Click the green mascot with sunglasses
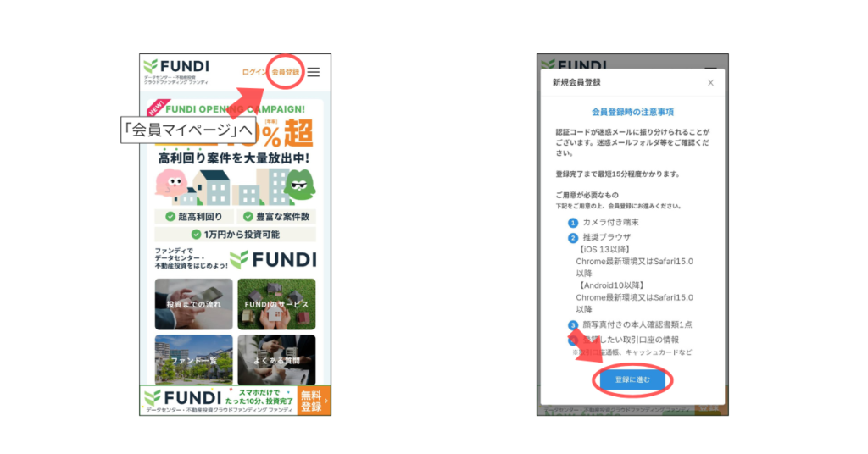The height and width of the screenshot is (454, 868). [299, 185]
